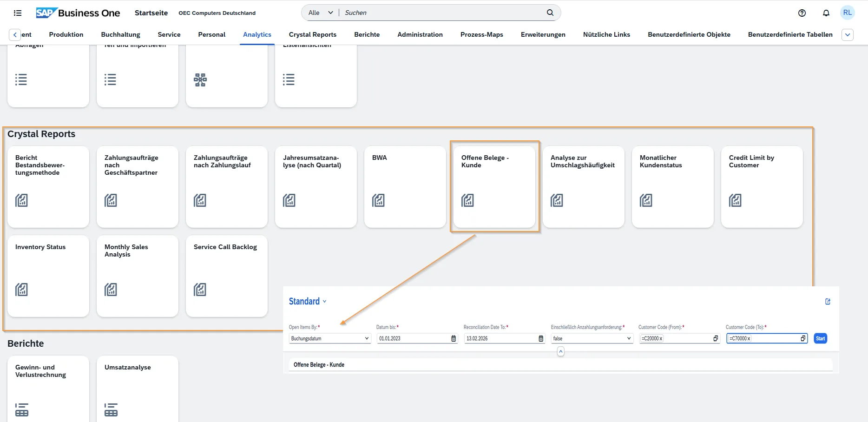The image size is (868, 422).
Task: Click the search magnifier icon
Action: coord(550,13)
